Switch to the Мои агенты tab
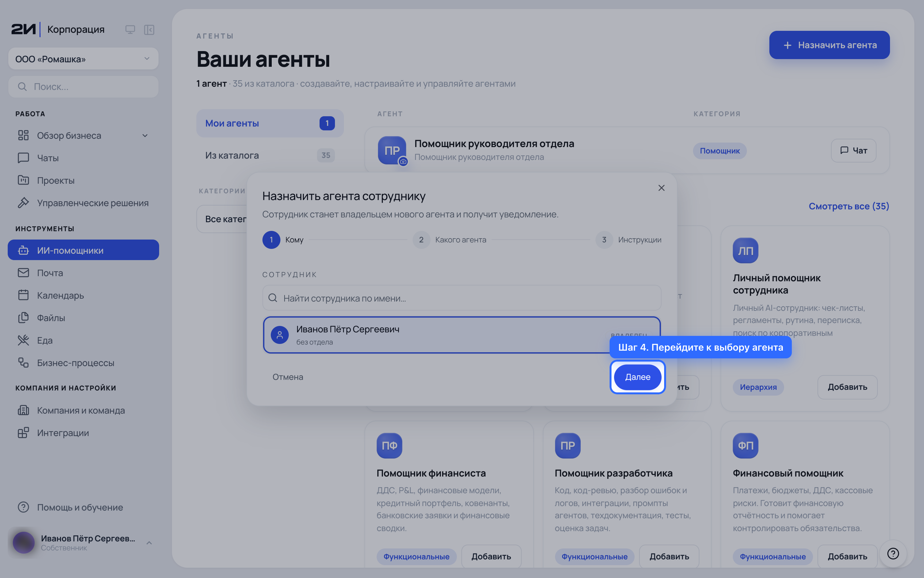 coord(270,123)
